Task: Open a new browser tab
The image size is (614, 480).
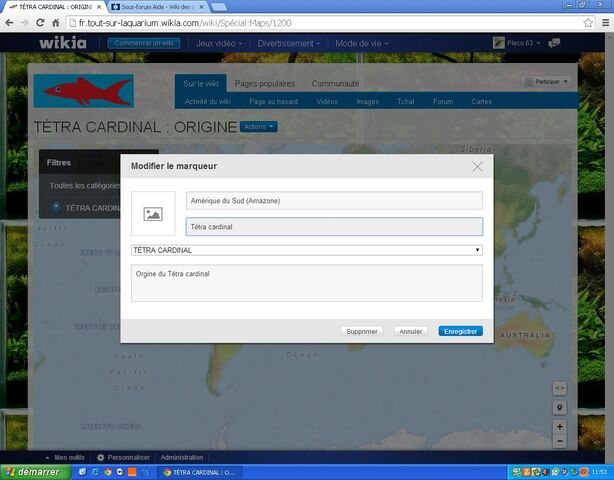Action: click(x=219, y=7)
